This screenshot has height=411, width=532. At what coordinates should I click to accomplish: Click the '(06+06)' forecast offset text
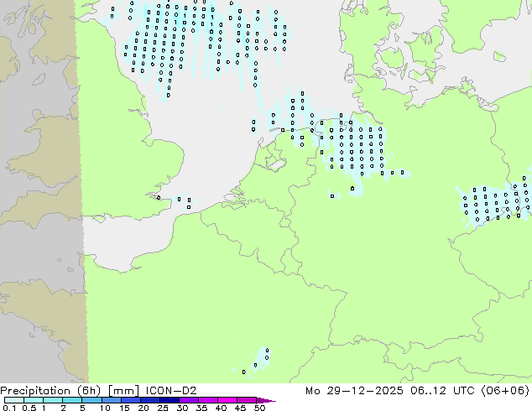click(x=505, y=391)
